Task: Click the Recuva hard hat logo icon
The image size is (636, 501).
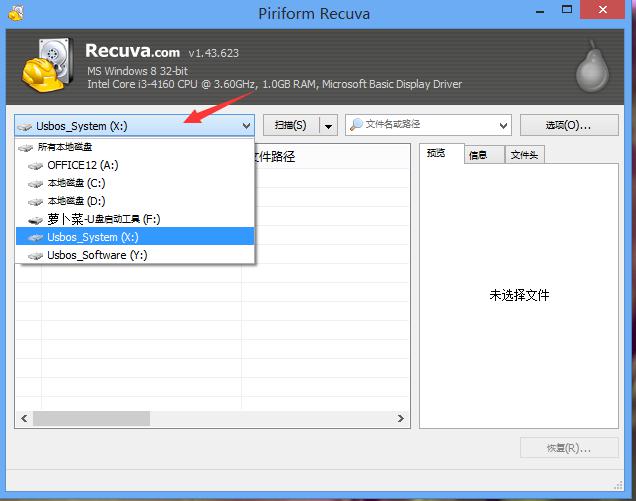Action: (47, 65)
